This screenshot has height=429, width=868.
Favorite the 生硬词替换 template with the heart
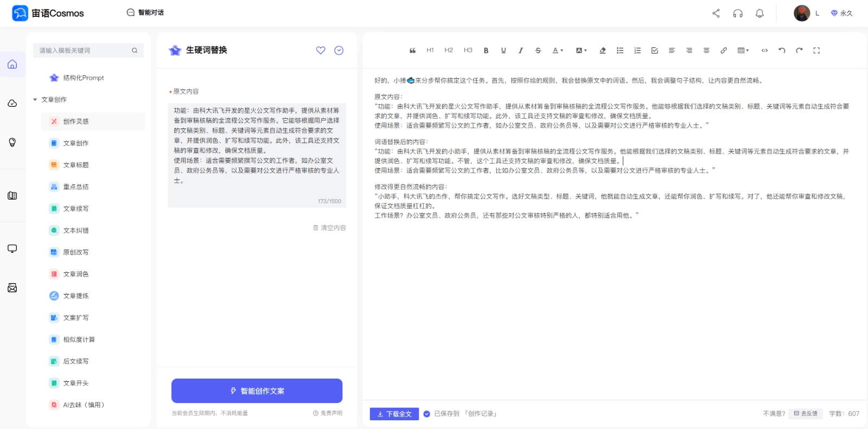[321, 50]
